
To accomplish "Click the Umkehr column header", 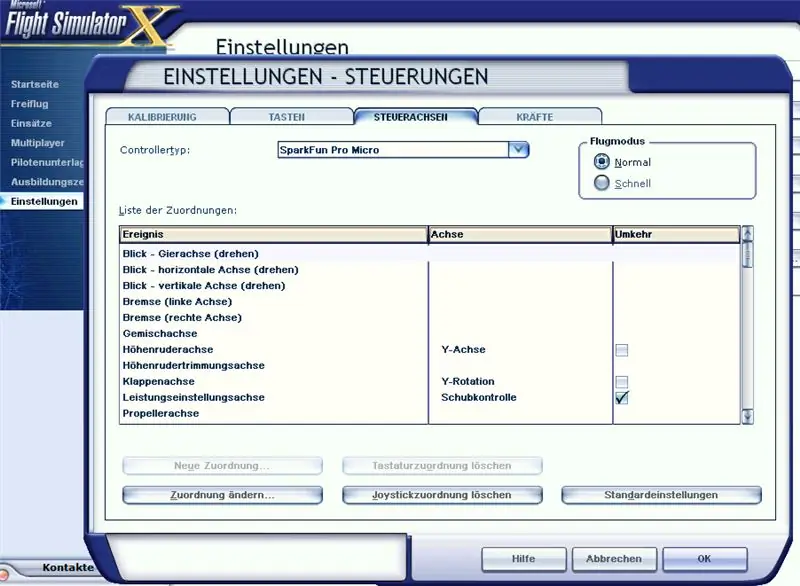I will tap(677, 234).
